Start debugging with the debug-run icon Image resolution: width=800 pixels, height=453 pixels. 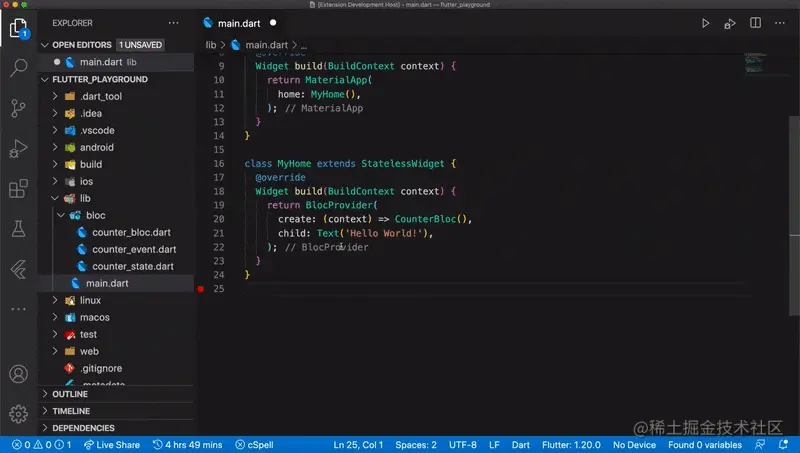[730, 23]
